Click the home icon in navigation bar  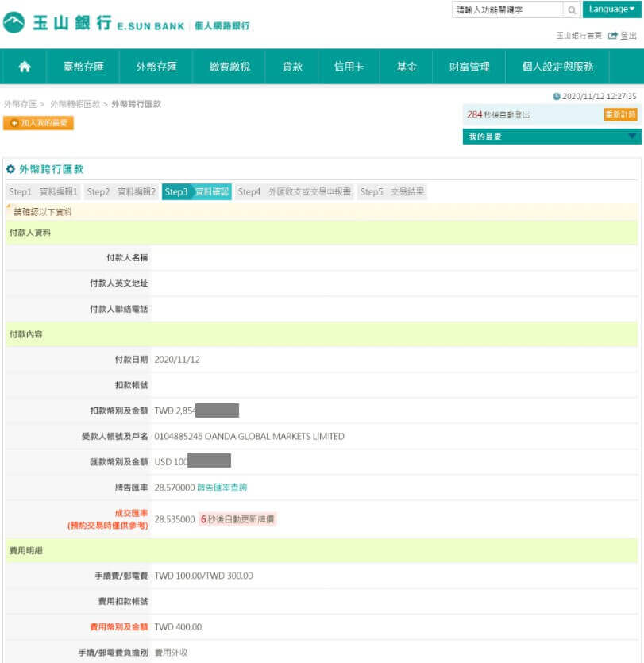(24, 67)
